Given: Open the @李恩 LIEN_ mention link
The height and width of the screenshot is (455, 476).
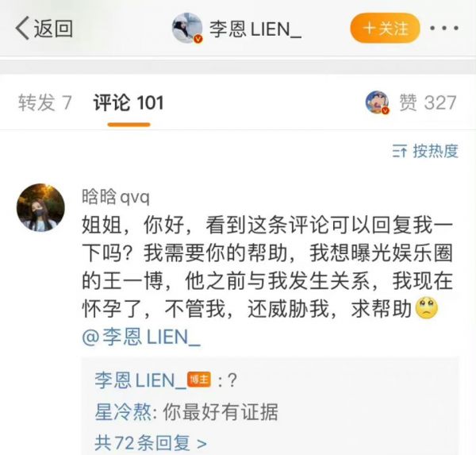Looking at the screenshot, I should click(x=141, y=337).
